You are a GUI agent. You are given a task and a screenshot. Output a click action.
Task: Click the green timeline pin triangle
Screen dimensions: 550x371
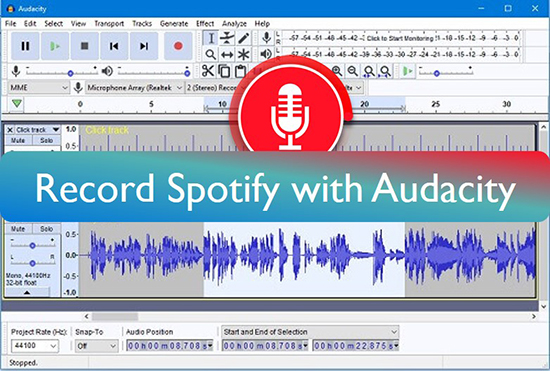click(x=17, y=103)
